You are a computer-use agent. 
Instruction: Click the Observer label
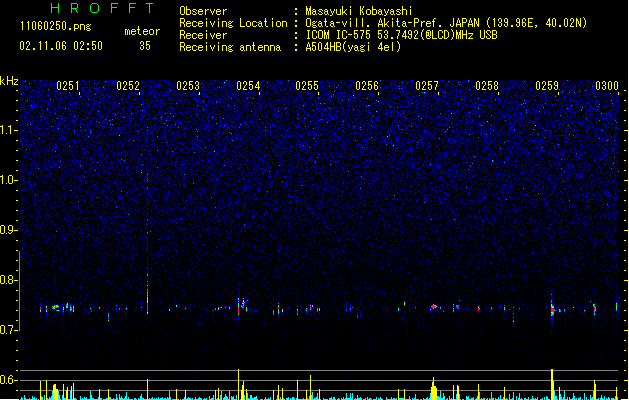(203, 11)
